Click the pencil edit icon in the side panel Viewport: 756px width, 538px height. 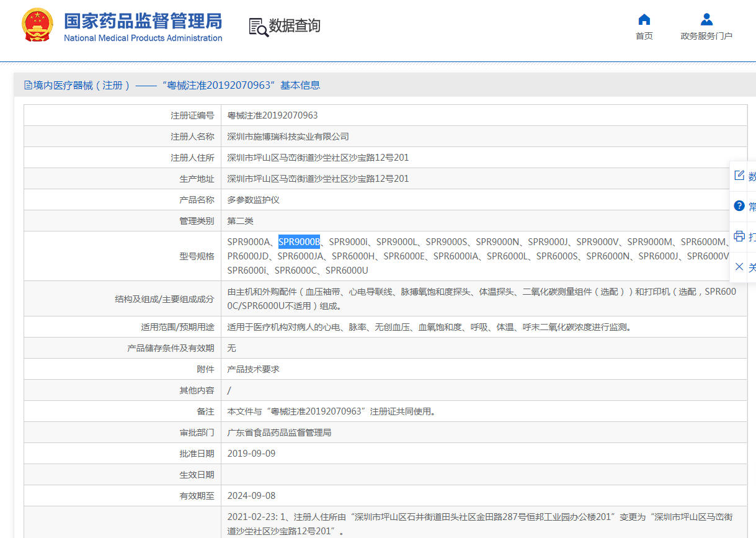coord(739,176)
